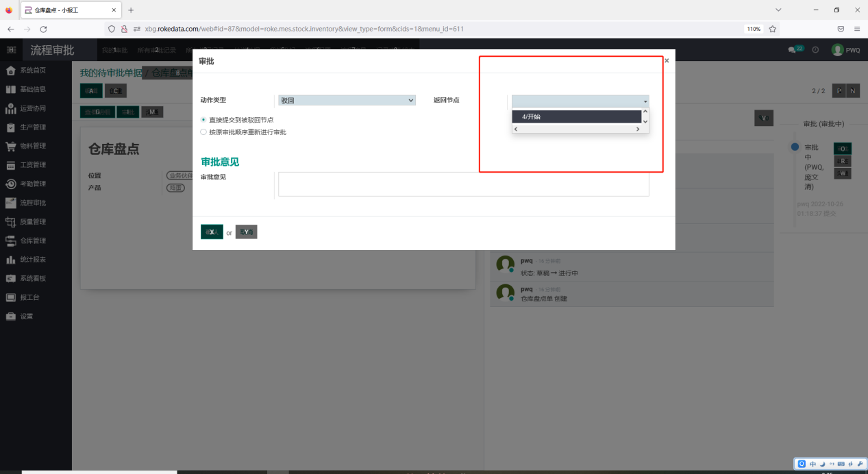Click the green confirm button in dialog footer

coord(212,232)
